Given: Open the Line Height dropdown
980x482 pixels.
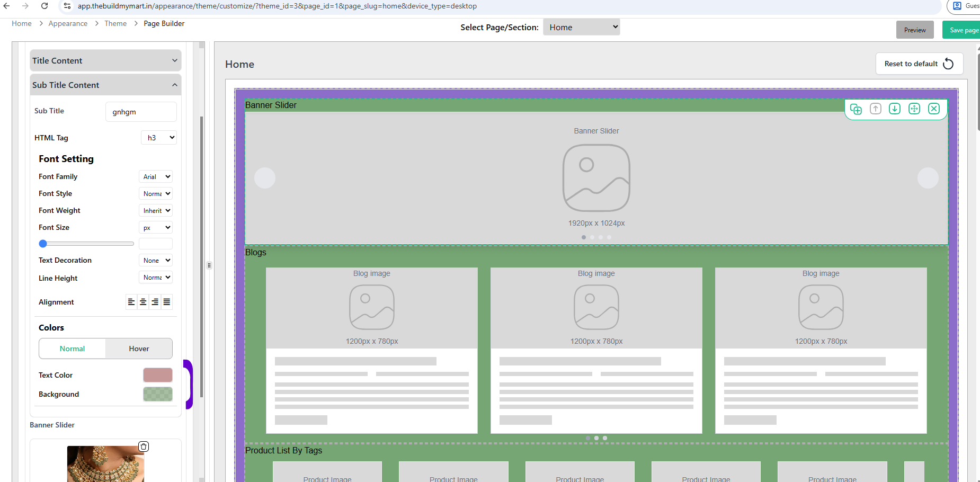Looking at the screenshot, I should [x=156, y=277].
